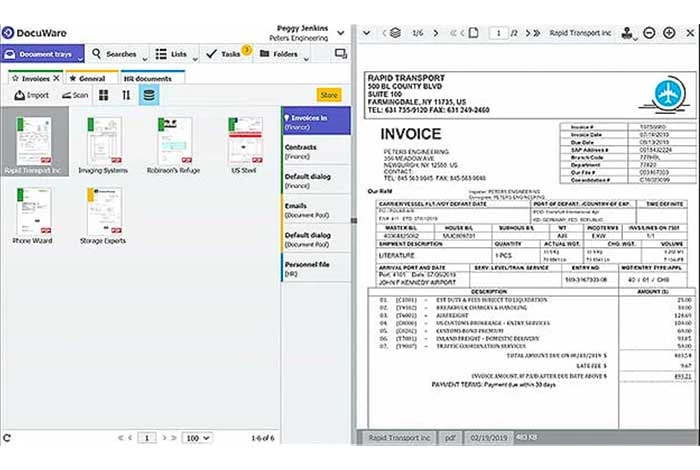
Task: Click the refresh icon at bottom left
Action: pos(7,438)
